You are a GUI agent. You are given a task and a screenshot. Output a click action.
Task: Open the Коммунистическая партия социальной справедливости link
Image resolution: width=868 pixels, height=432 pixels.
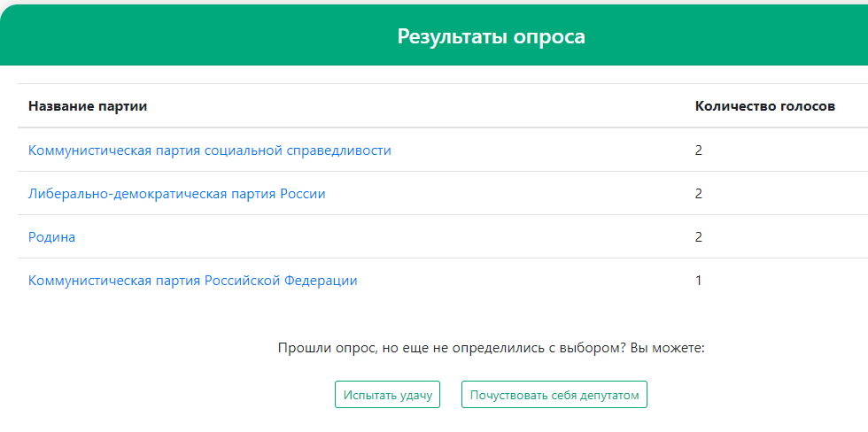pos(210,150)
